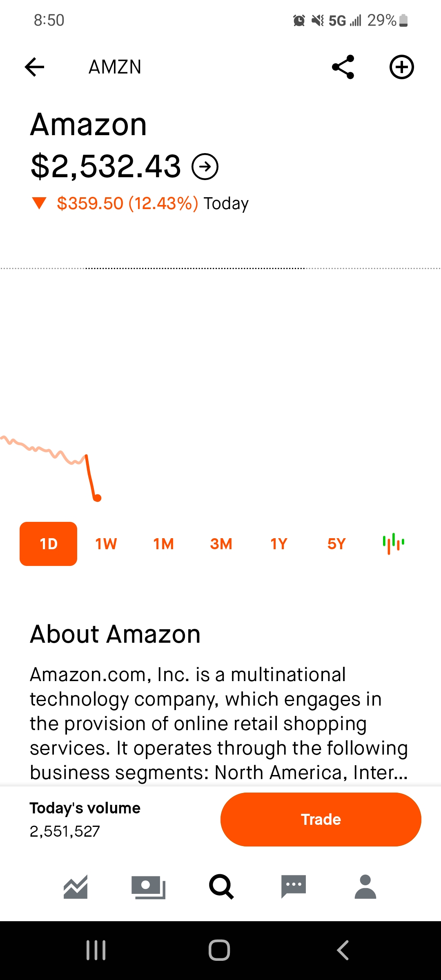The width and height of the screenshot is (441, 980).
Task: Open the account profile tab
Action: (x=365, y=887)
